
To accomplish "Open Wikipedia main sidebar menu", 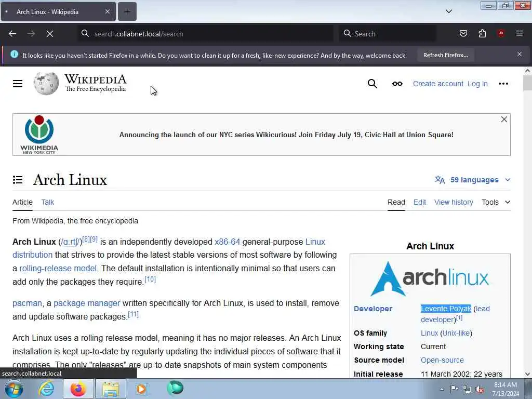I will click(x=18, y=84).
